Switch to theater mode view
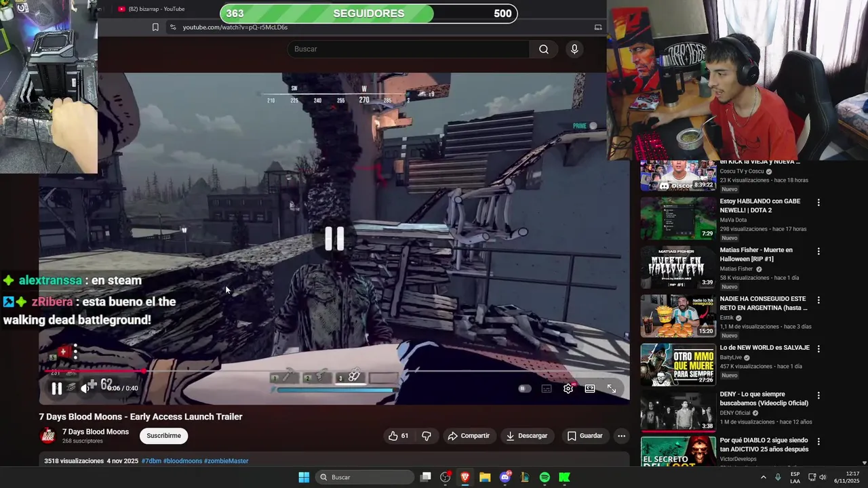 tap(590, 388)
